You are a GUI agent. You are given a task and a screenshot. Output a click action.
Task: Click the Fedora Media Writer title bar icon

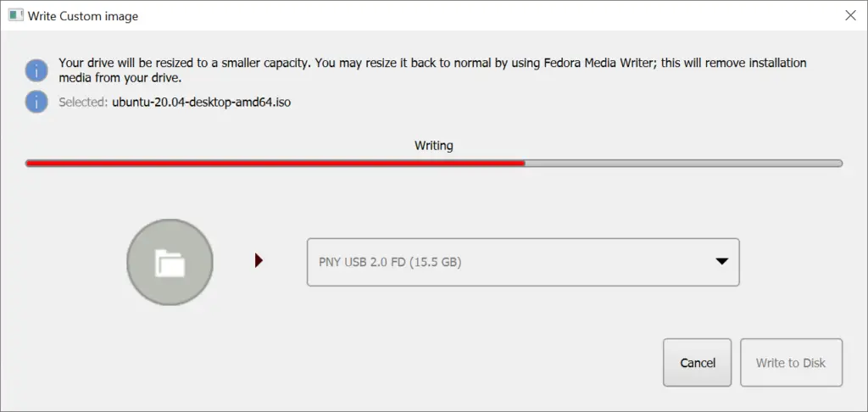[x=15, y=15]
